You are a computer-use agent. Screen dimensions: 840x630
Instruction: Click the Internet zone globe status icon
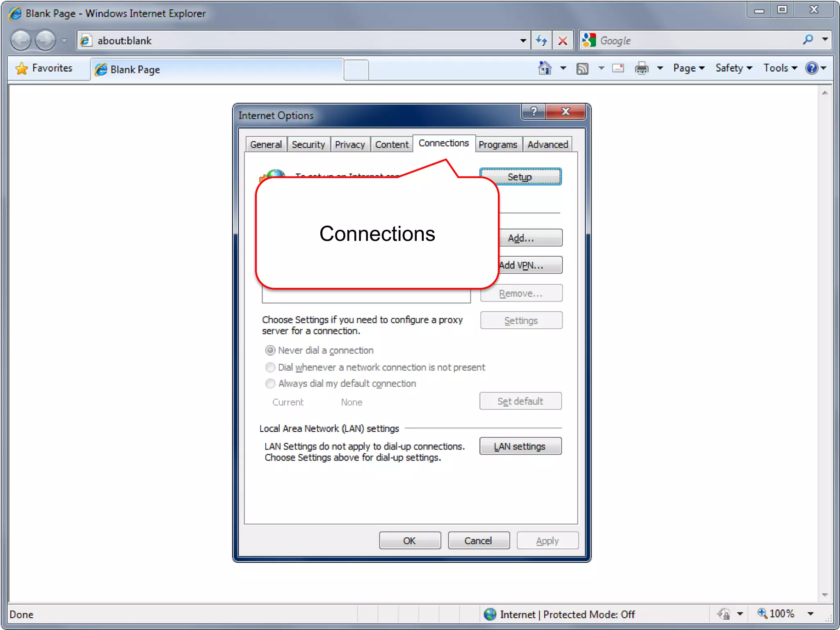(490, 614)
